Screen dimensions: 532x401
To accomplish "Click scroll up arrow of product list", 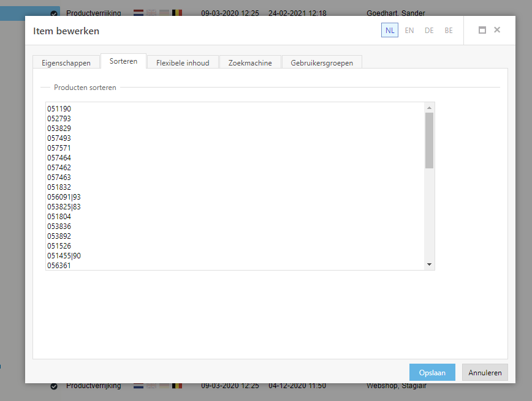I will [429, 108].
